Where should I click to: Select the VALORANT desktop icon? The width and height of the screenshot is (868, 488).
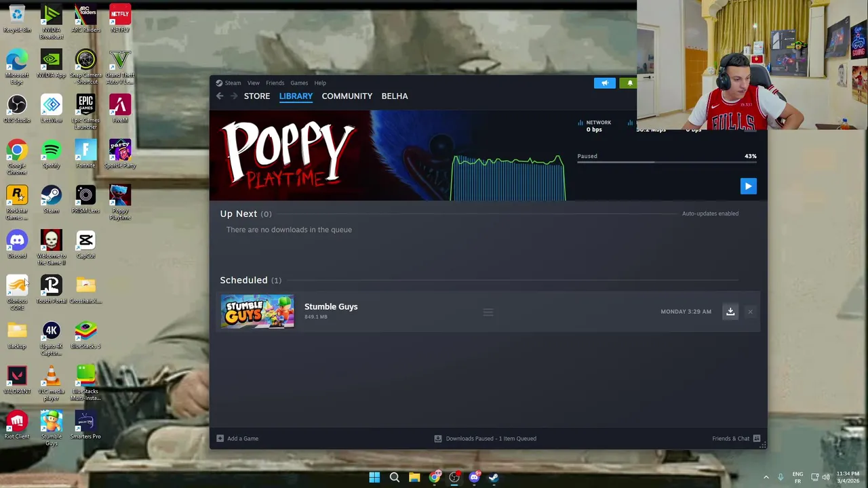[17, 380]
